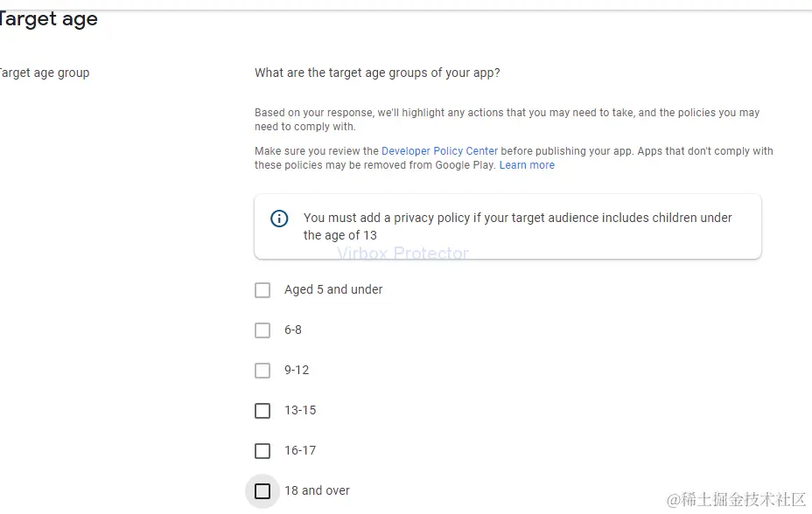
Task: Click the '18 and over' label text
Action: pos(317,490)
